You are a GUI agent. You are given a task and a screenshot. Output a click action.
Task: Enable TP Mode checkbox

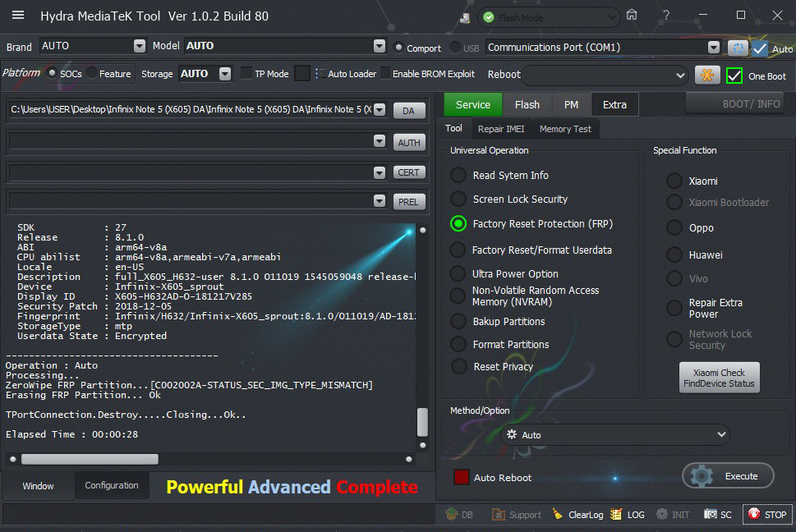(x=246, y=74)
